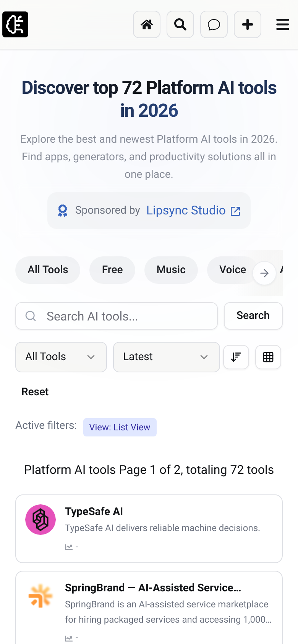This screenshot has width=298, height=644.
Task: Open SpringBrand AI-Assisted Service title
Action: (153, 588)
